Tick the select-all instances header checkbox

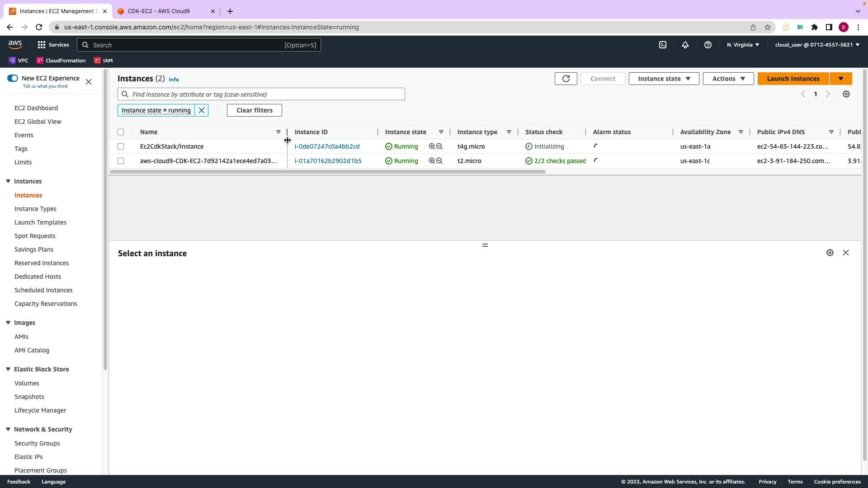(121, 132)
